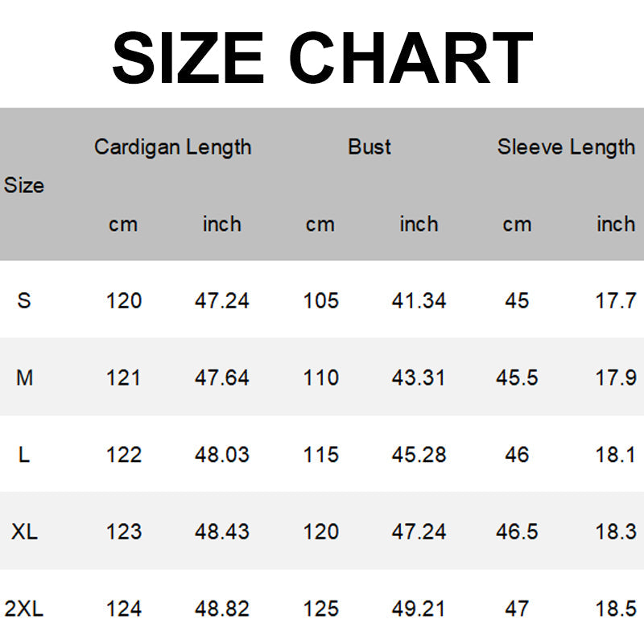Select the Cardigan Length column header
The height and width of the screenshot is (644, 644).
pos(172,147)
